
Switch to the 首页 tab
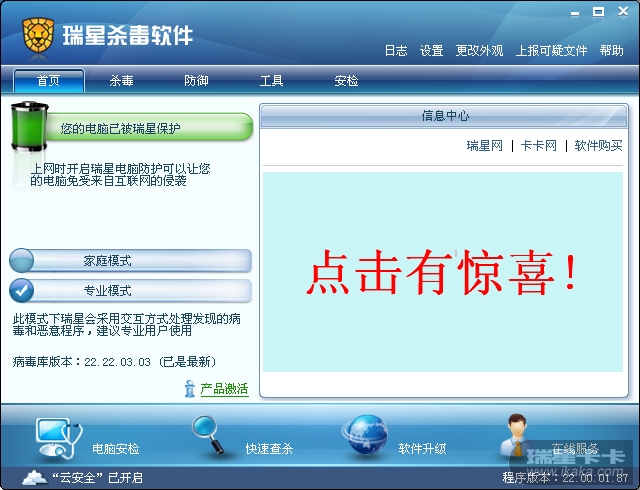[x=49, y=80]
